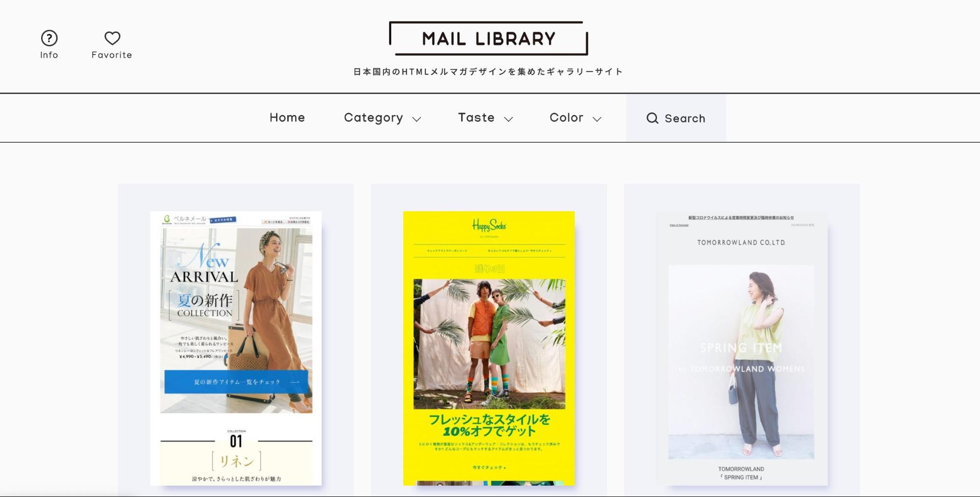Click the magnifying glass search icon
The image size is (980, 497).
pyautogui.click(x=652, y=118)
